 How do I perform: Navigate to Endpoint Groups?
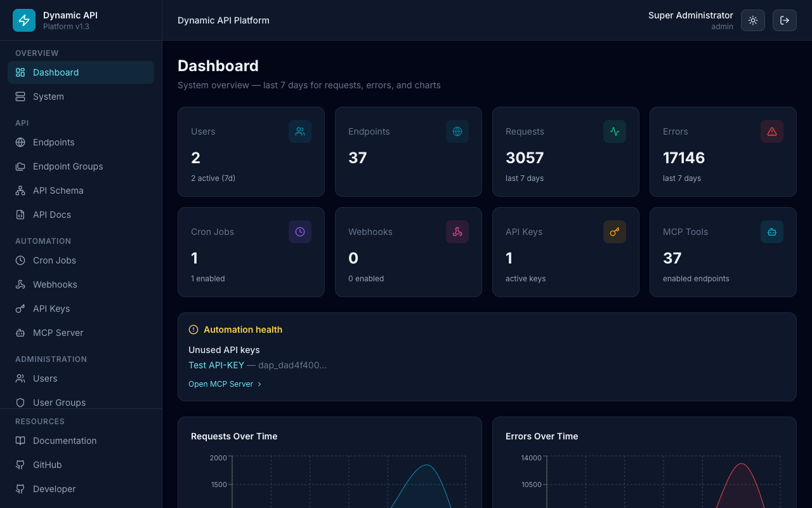[81, 166]
